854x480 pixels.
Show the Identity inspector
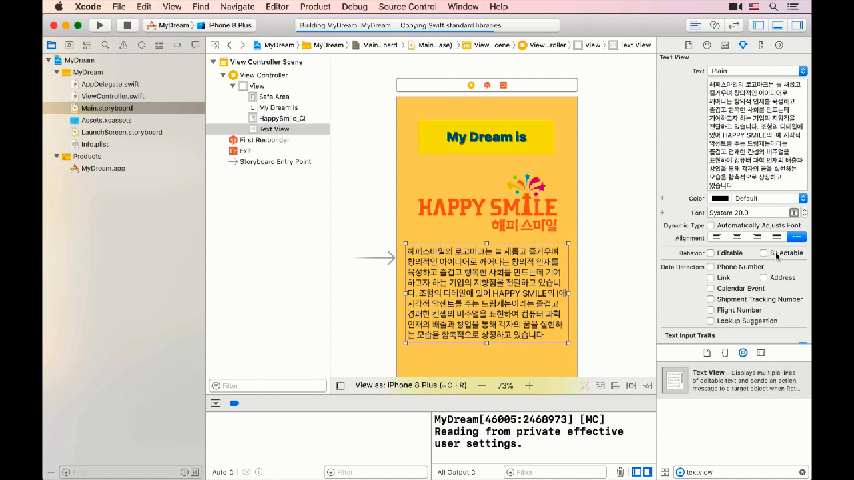[725, 45]
